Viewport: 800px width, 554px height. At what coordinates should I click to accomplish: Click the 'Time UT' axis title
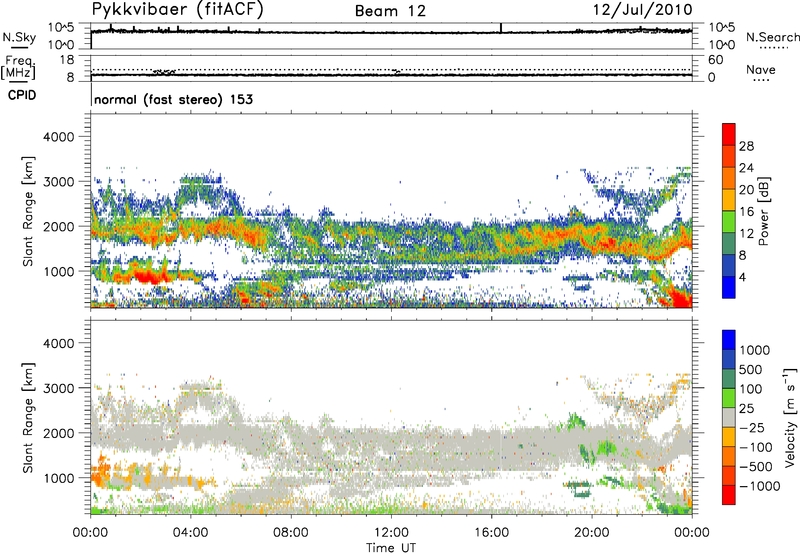[x=391, y=548]
